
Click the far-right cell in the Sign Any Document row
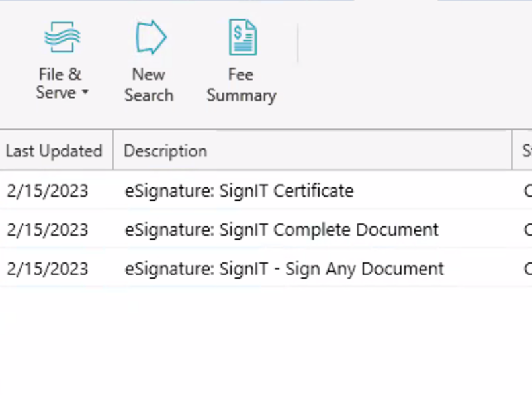[525, 269]
